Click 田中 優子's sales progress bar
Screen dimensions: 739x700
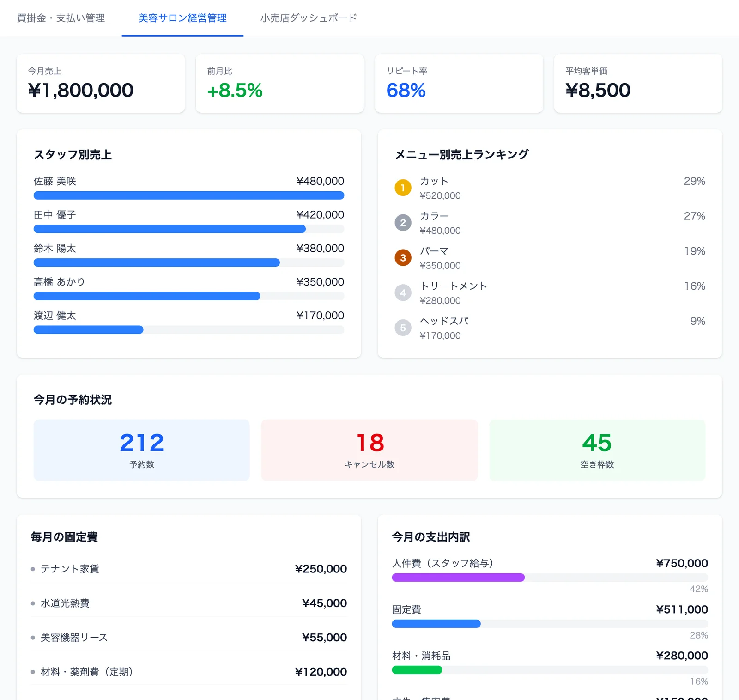tap(189, 229)
